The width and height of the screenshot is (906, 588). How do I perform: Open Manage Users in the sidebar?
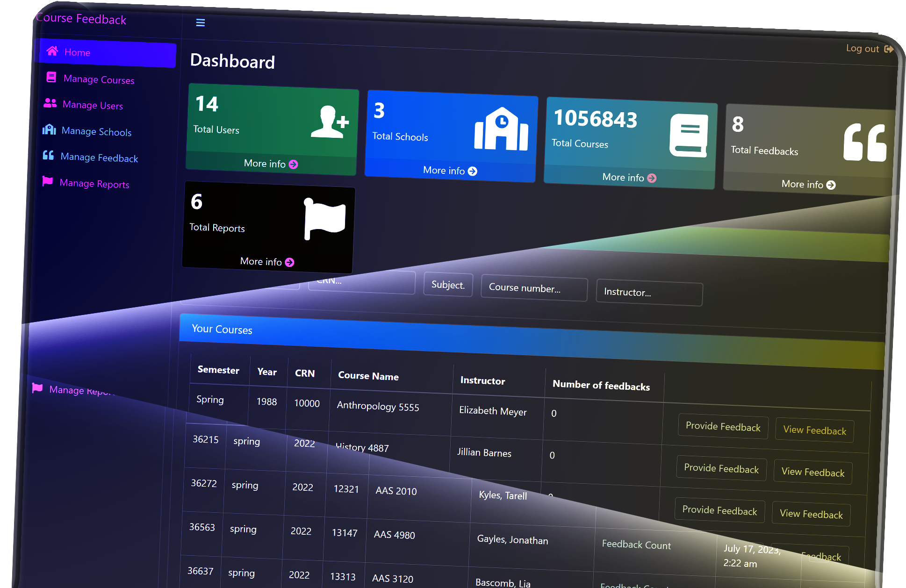(x=93, y=105)
